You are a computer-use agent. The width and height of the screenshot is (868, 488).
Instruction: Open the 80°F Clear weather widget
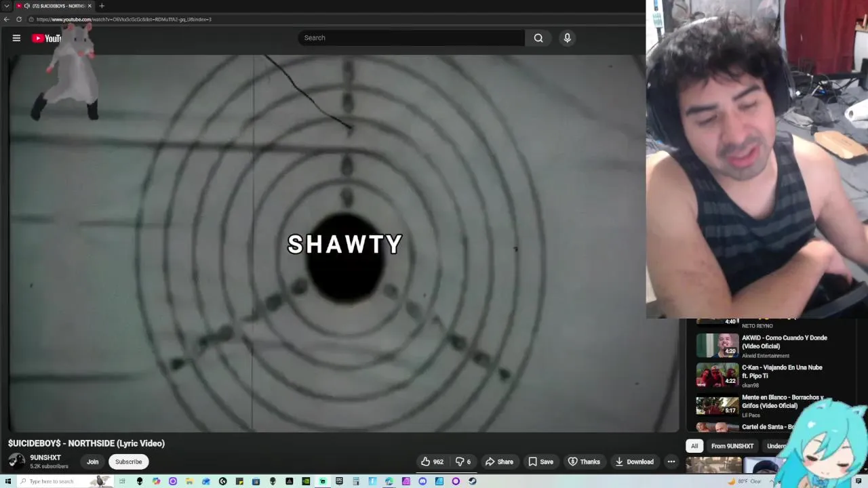(x=745, y=481)
